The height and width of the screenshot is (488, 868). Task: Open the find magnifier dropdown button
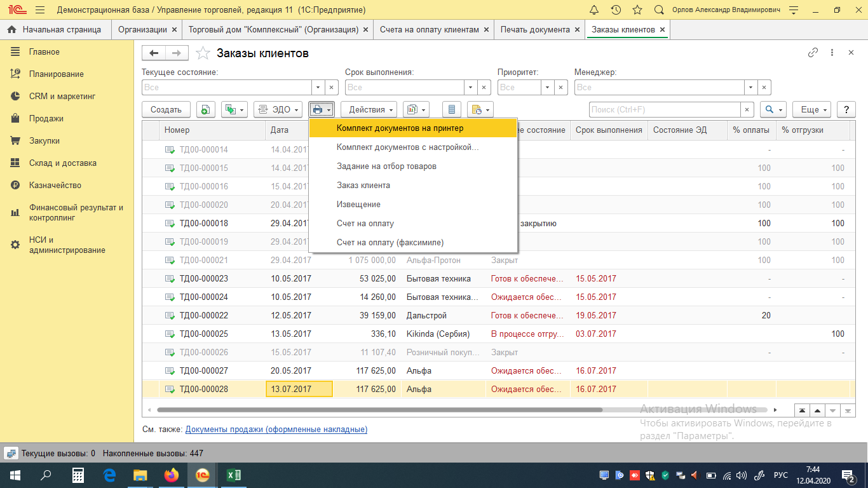[x=773, y=110]
